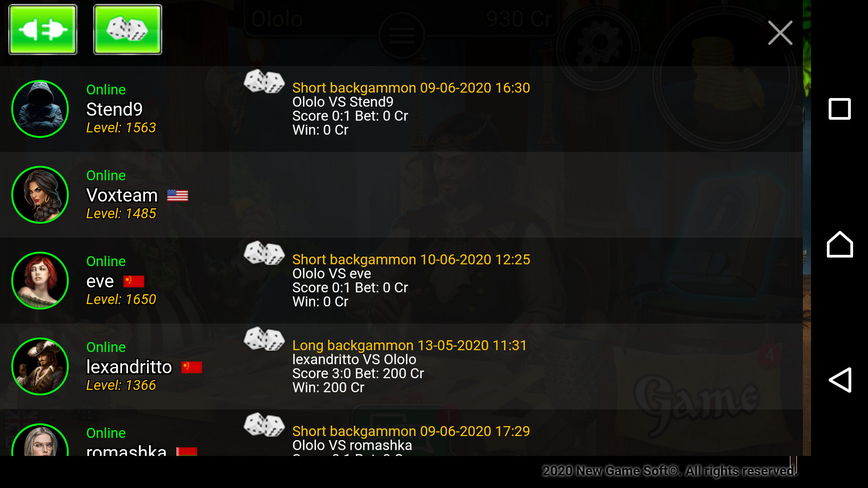Click the US flag next to Voxteam
Screen dimensions: 868x488
pos(178,195)
